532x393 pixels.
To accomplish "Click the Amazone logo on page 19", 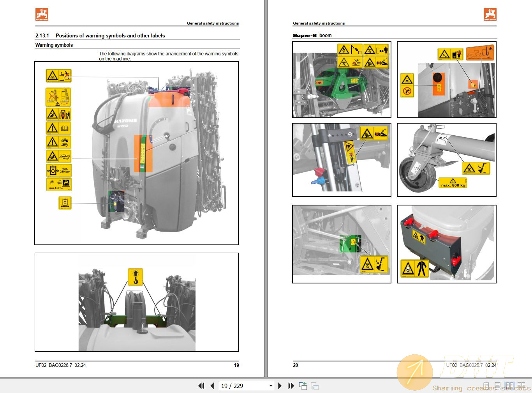I will tap(42, 14).
